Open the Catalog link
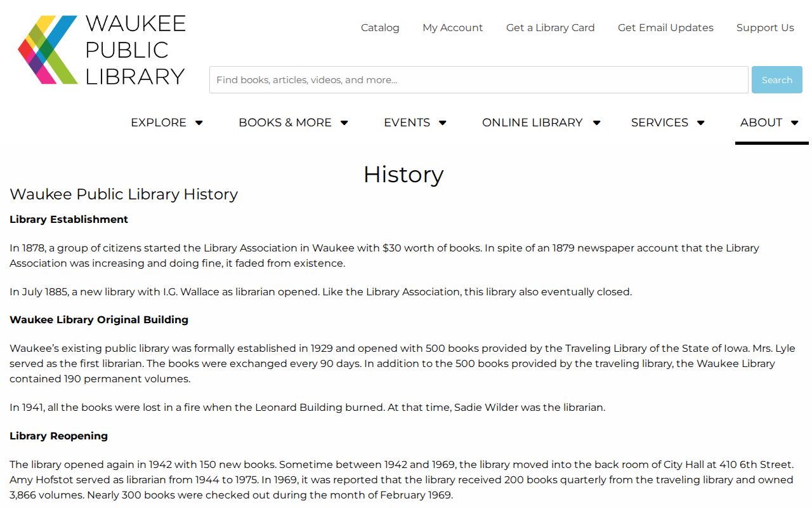 [380, 27]
